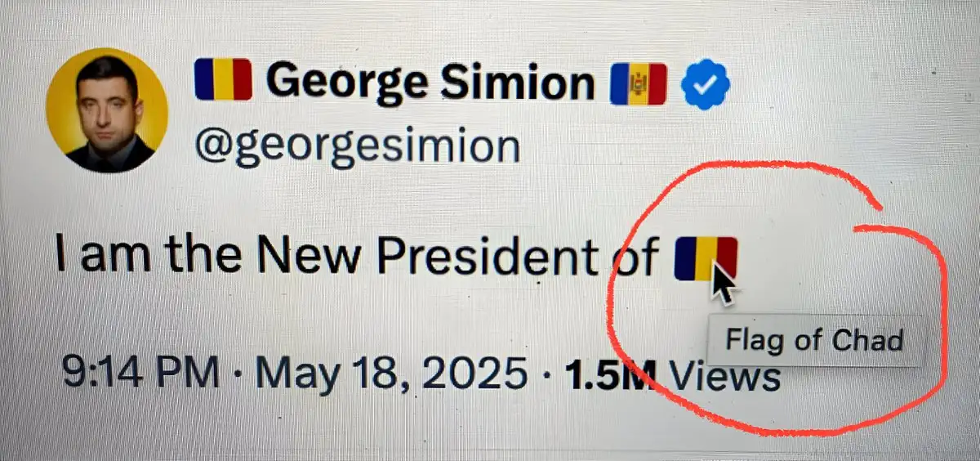
Task: Open the @georgesimion handle link
Action: [356, 147]
